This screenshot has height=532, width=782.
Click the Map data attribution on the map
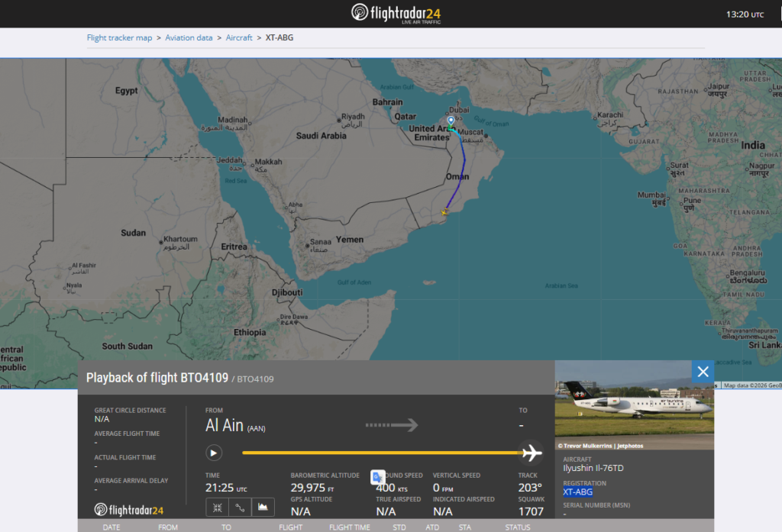tap(752, 385)
